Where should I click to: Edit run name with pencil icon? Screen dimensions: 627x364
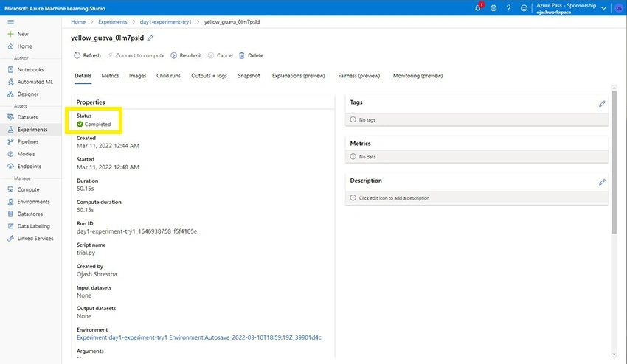coord(150,38)
